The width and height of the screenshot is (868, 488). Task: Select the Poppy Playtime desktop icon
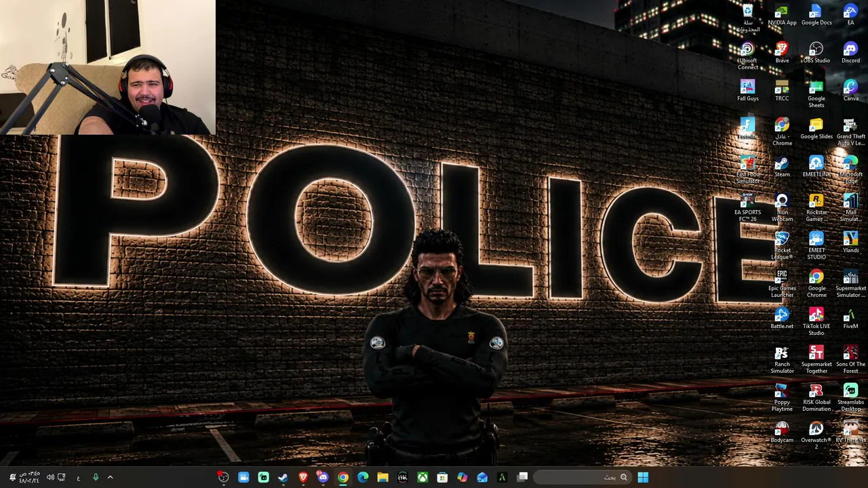coord(782,398)
